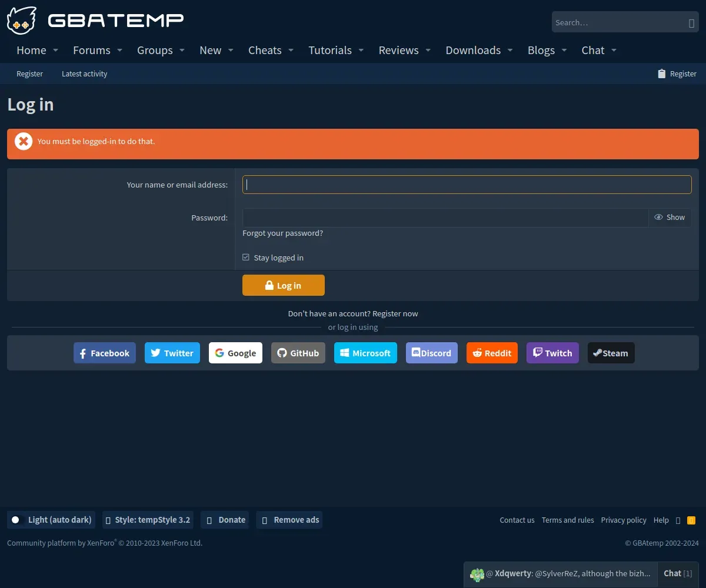The image size is (706, 588).
Task: Open the Home nav item
Action: [x=31, y=51]
